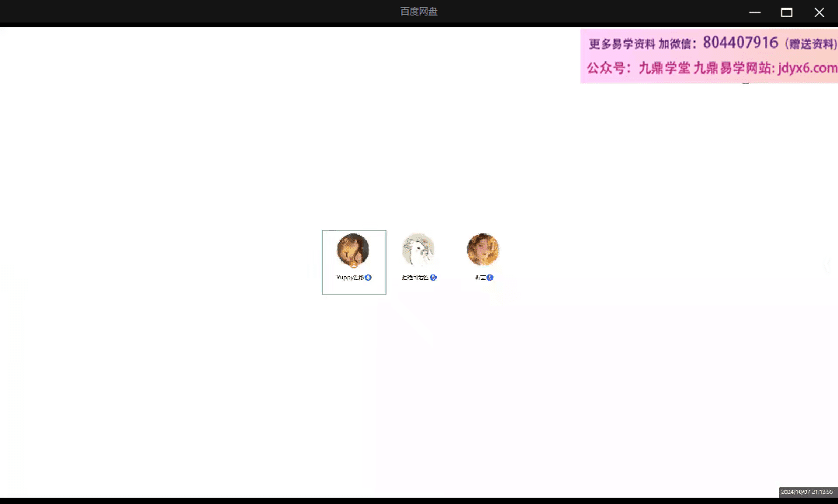Select the white alpaca participant avatar
Image resolution: width=838 pixels, height=504 pixels.
(x=418, y=250)
